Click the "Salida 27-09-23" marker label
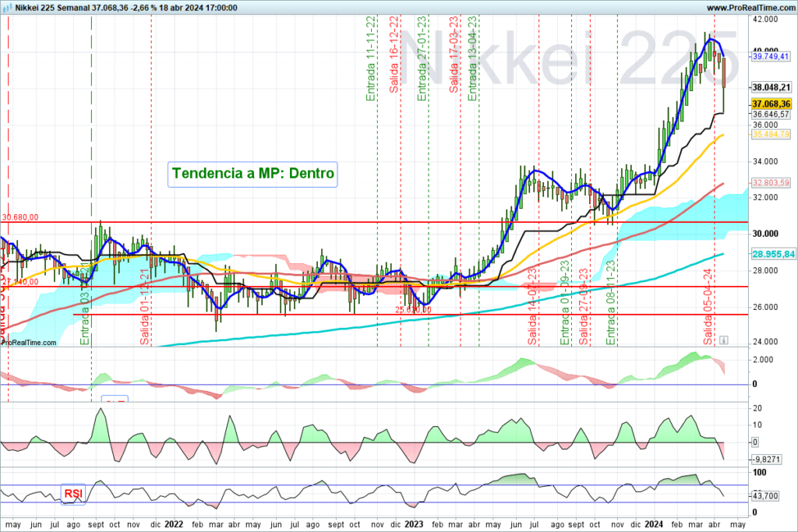Viewport: 798px width, 532px height. point(583,306)
